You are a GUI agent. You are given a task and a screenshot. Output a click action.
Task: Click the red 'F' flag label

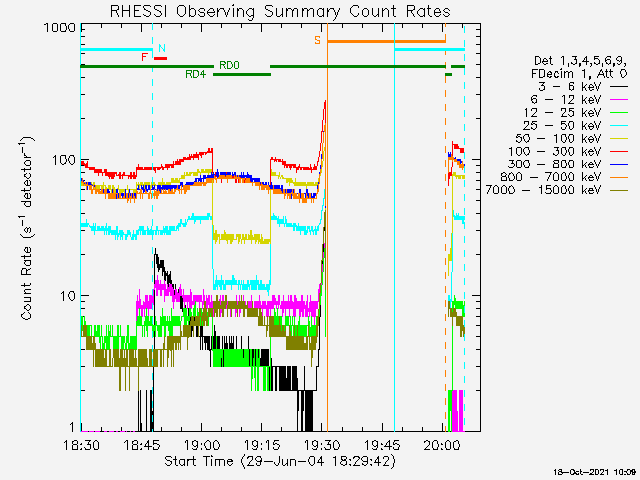(x=144, y=57)
